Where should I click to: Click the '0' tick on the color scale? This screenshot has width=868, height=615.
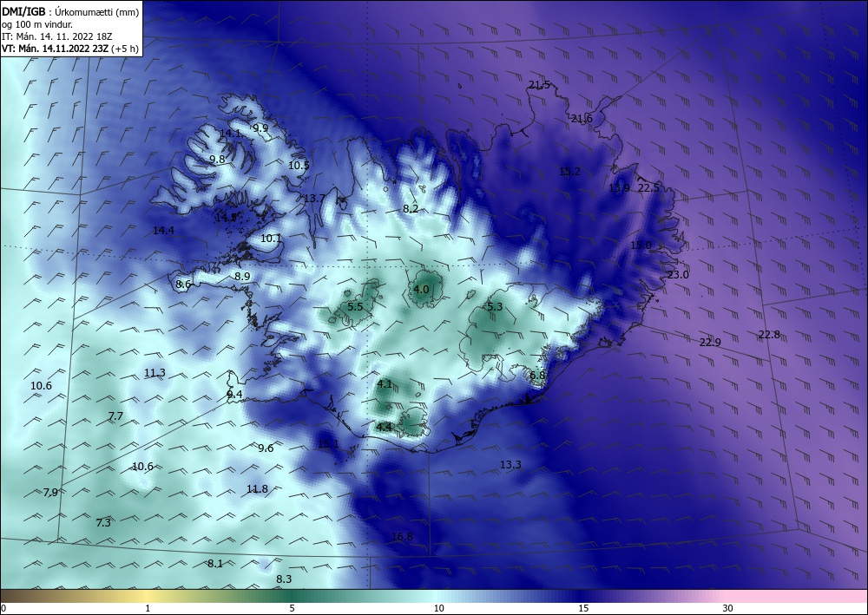pyautogui.click(x=3, y=608)
